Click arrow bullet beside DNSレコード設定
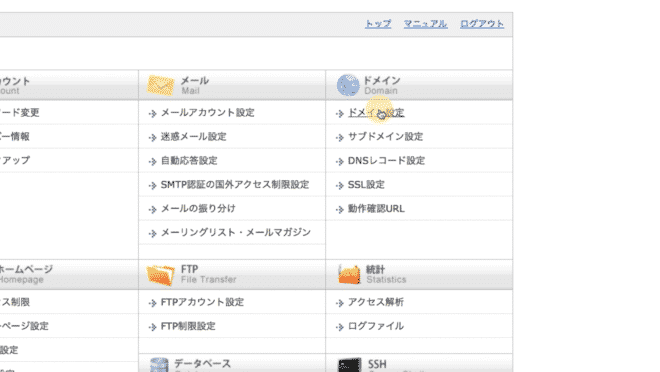660x372 pixels. [340, 162]
